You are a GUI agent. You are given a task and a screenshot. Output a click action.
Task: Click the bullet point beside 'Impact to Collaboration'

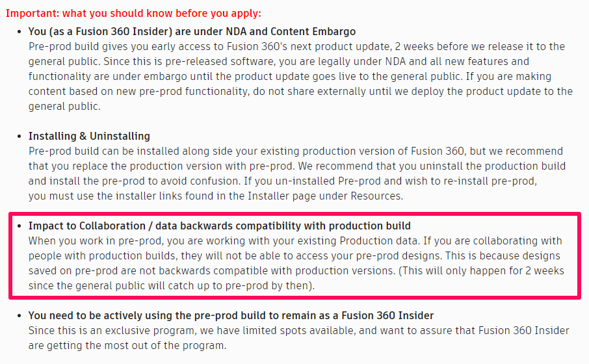point(19,226)
